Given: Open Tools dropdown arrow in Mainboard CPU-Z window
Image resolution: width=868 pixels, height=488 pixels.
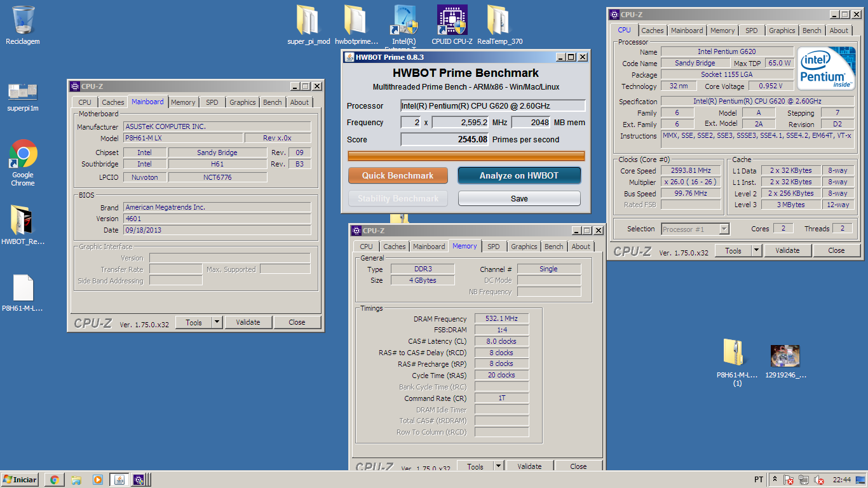Looking at the screenshot, I should point(217,322).
